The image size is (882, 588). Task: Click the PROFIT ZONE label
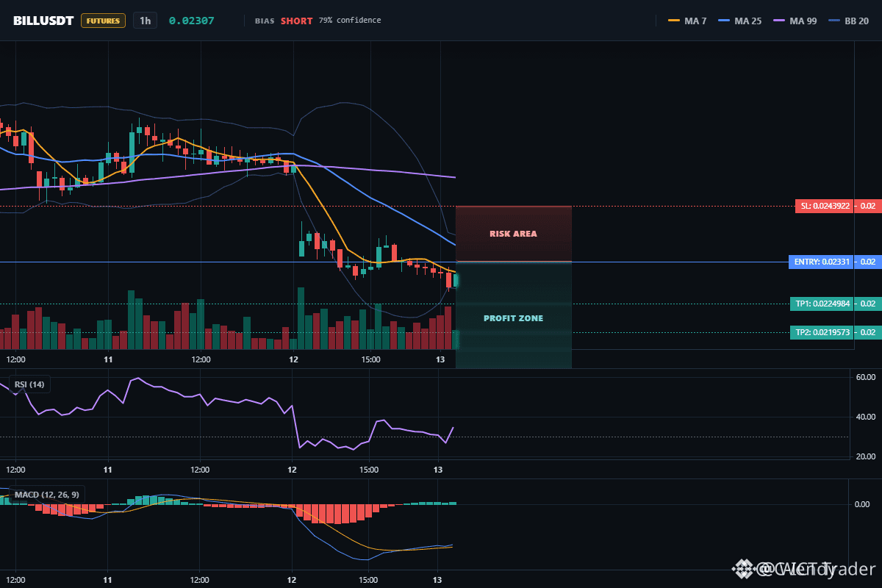click(513, 318)
